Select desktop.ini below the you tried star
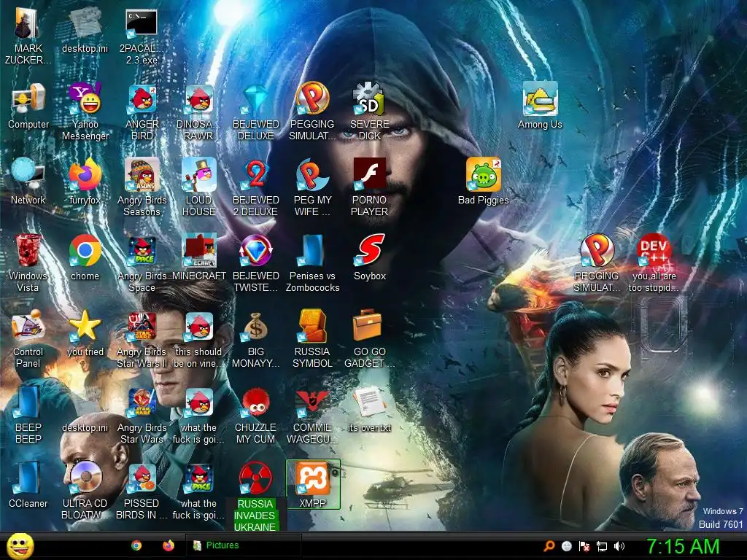Screen dimensions: 747x560 coord(85,427)
